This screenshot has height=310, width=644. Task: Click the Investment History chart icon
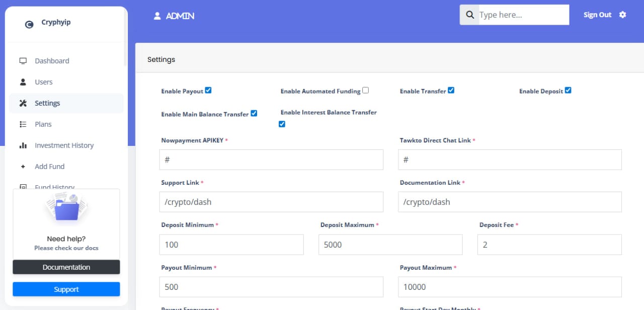23,145
